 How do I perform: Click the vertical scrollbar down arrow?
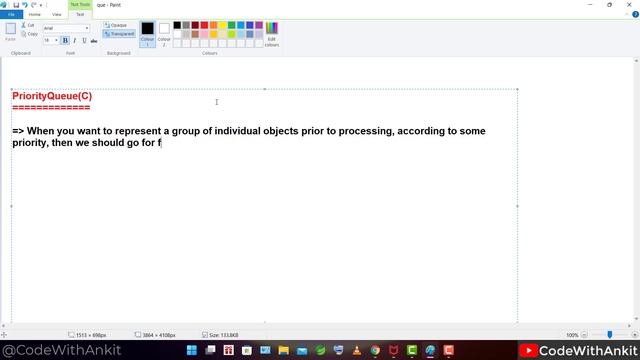pyautogui.click(x=636, y=319)
